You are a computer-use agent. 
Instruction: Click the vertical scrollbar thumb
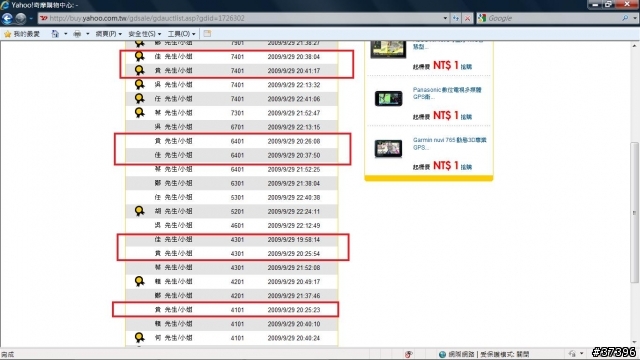coord(634,212)
